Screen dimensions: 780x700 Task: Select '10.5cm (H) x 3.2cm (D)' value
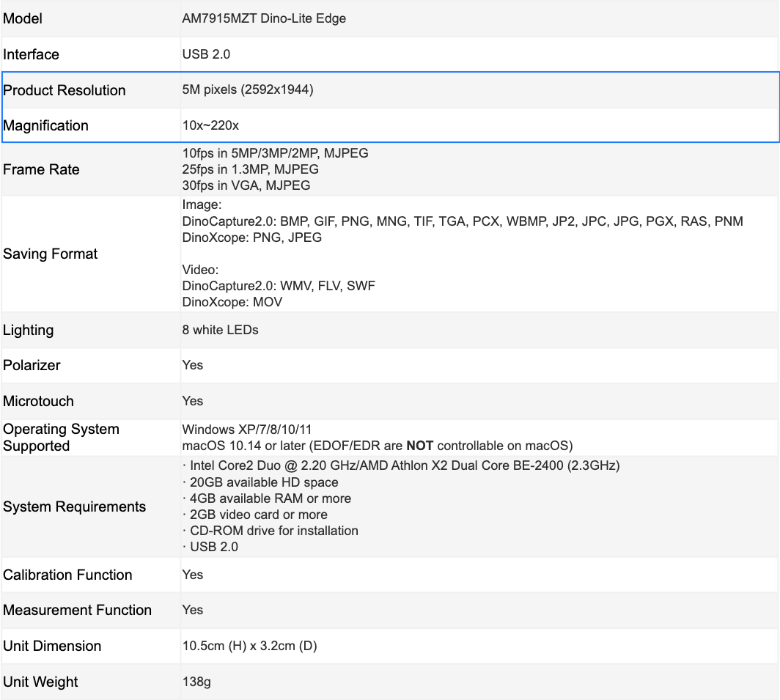[x=250, y=646]
